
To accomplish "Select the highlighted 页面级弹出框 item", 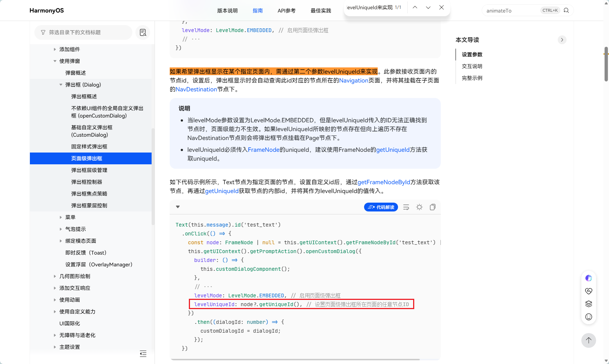I will pos(91,158).
